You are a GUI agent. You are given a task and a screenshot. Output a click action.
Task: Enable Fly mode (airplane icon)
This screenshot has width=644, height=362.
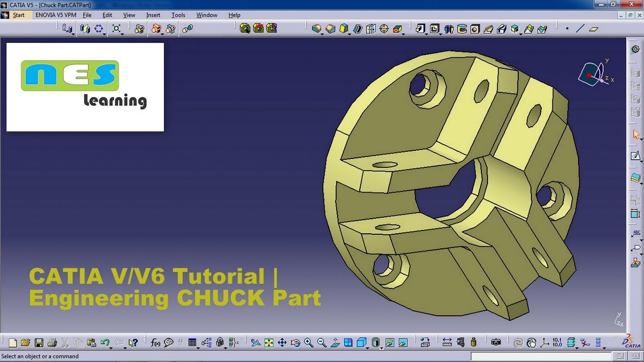click(256, 343)
